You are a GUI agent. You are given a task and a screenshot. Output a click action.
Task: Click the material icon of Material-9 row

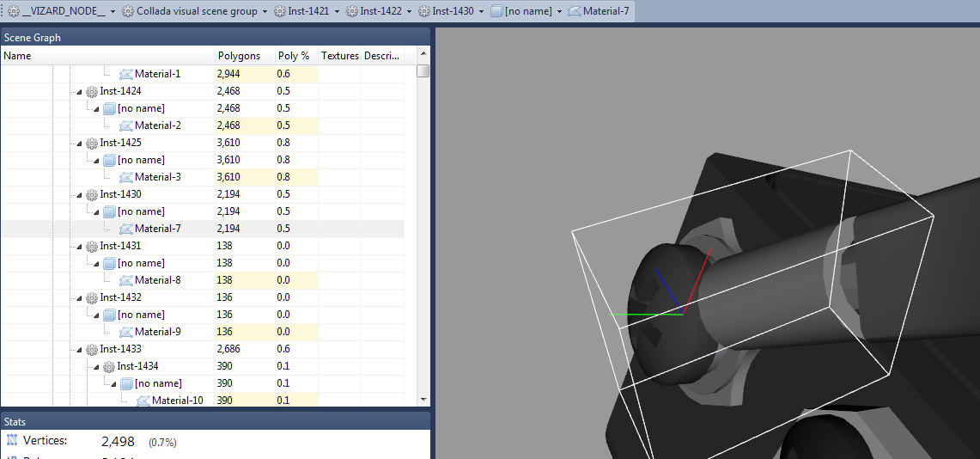[x=126, y=332]
